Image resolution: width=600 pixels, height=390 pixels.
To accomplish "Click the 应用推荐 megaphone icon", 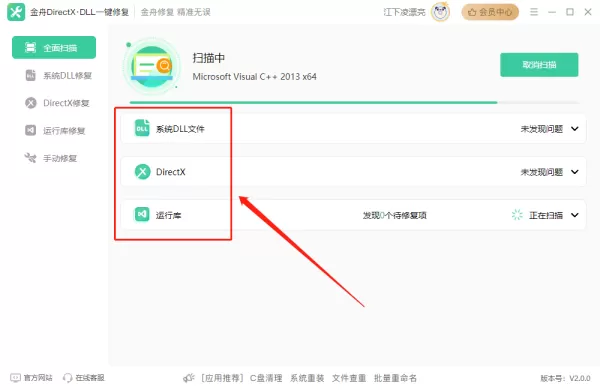I will tap(189, 378).
